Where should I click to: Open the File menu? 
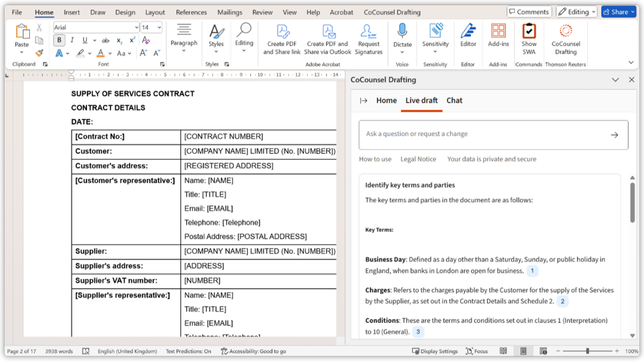pyautogui.click(x=17, y=12)
